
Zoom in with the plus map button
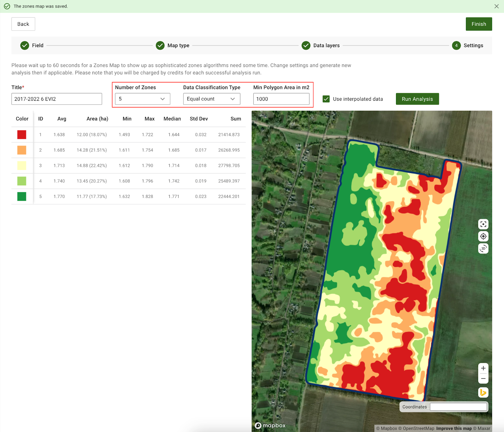point(483,368)
